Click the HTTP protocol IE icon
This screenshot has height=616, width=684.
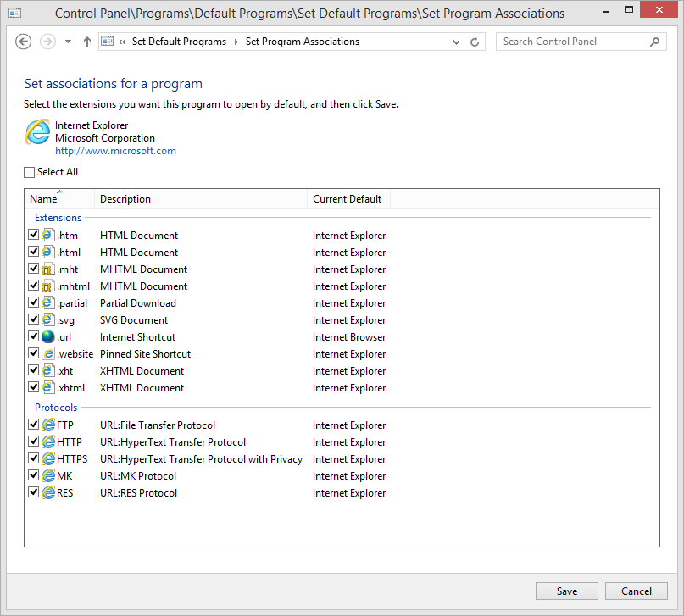coord(48,441)
